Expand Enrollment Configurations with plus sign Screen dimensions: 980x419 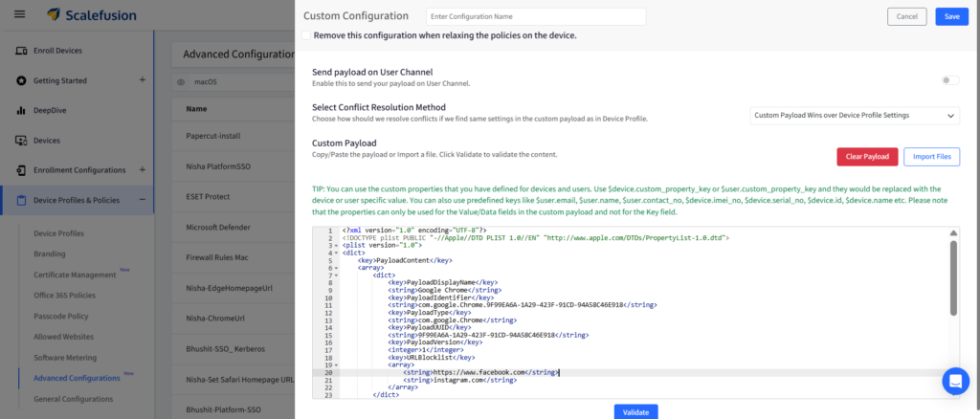[142, 170]
